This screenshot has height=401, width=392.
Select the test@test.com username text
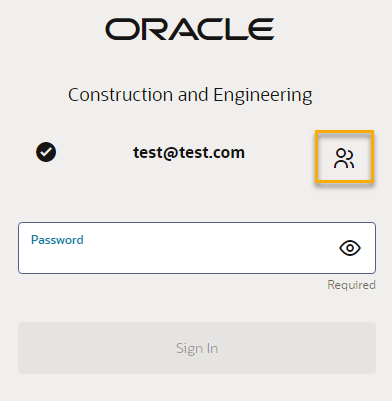coord(189,152)
